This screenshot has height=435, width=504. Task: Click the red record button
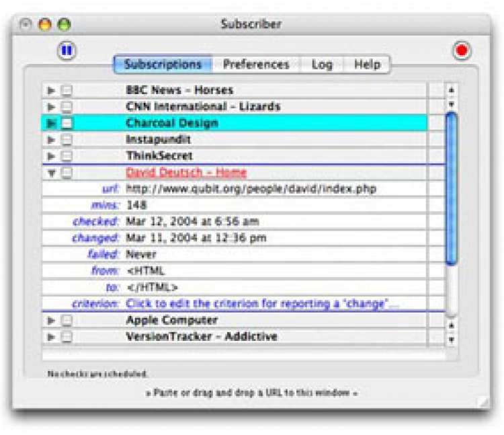click(x=462, y=50)
